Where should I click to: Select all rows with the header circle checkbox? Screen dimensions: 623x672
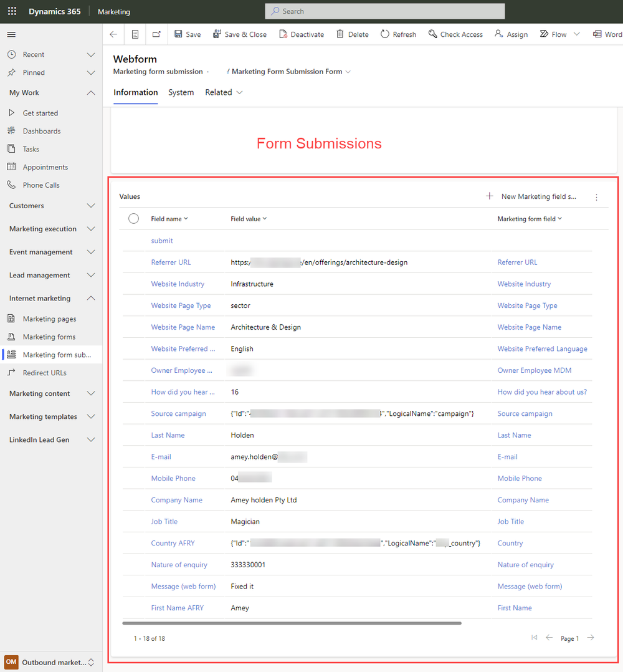coord(133,218)
